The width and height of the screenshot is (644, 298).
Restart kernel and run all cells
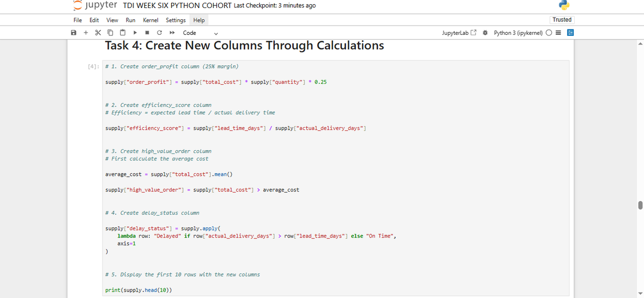172,33
